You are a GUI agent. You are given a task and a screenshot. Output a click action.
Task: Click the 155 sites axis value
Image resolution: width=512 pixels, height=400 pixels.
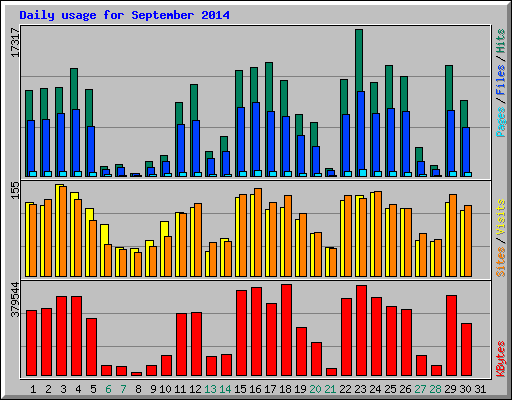pyautogui.click(x=15, y=190)
